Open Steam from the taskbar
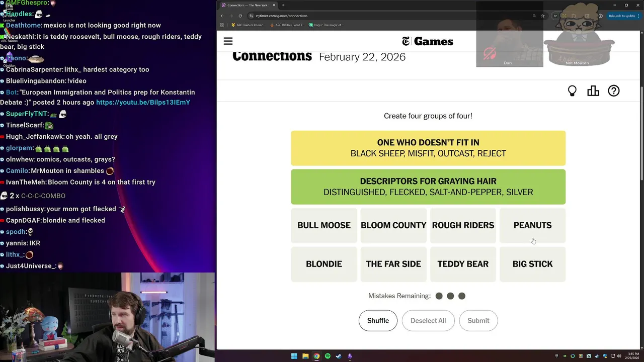The width and height of the screenshot is (644, 362). click(339, 356)
